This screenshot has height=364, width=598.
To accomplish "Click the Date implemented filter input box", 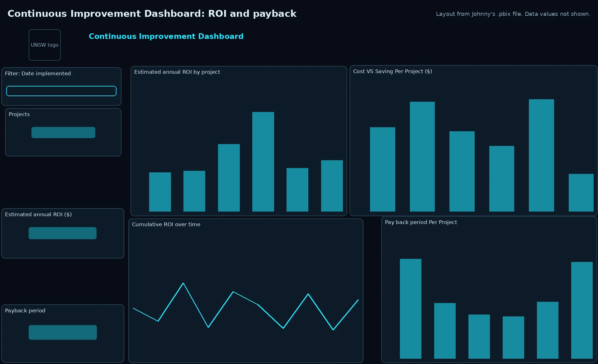I will [61, 91].
